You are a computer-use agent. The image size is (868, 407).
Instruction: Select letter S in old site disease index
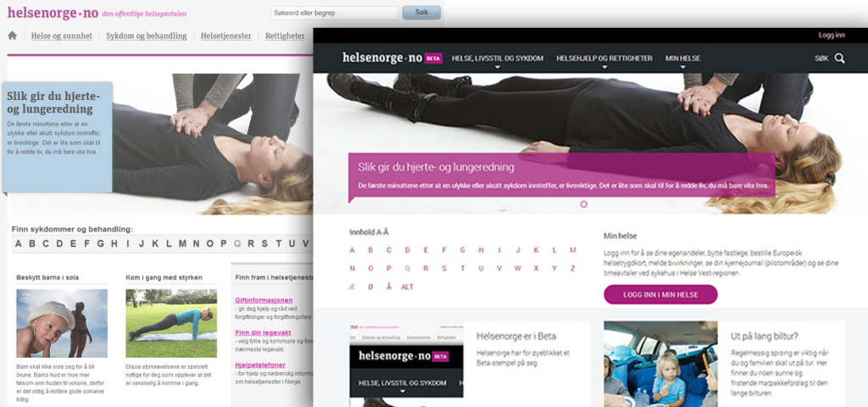[x=264, y=243]
